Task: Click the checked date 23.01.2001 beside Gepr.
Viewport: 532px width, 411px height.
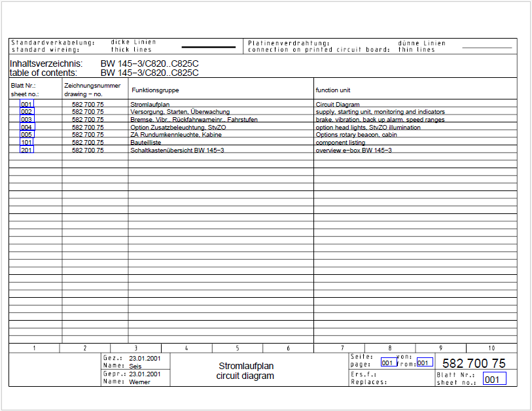Action: click(145, 374)
